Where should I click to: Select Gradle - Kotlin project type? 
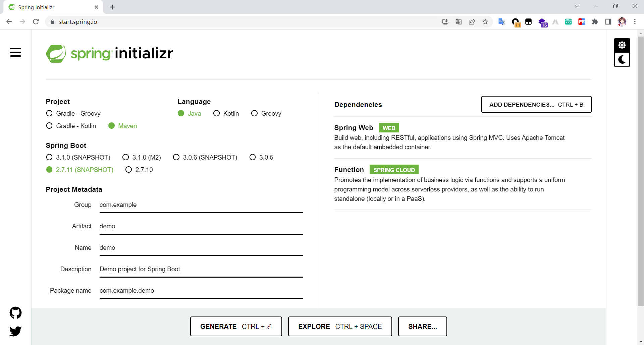[71, 126]
